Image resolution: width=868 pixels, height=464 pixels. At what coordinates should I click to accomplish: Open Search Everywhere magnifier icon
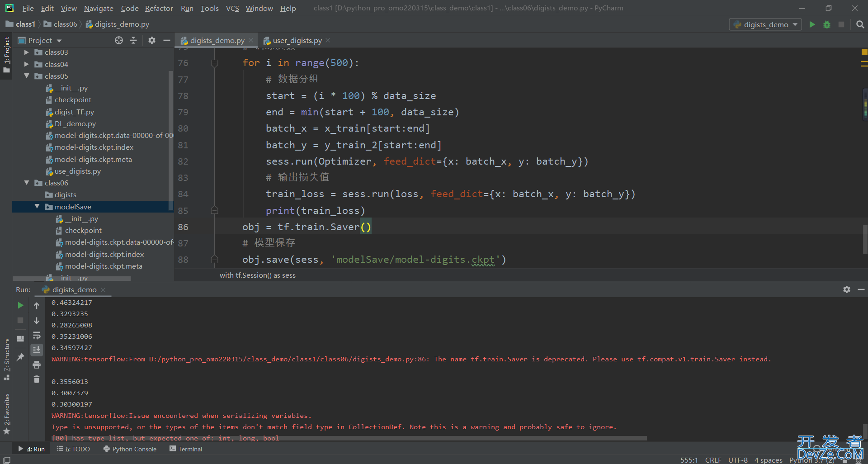pos(860,24)
